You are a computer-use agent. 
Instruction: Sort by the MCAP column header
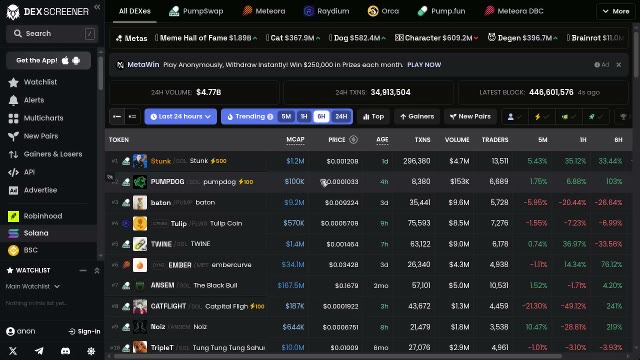295,140
